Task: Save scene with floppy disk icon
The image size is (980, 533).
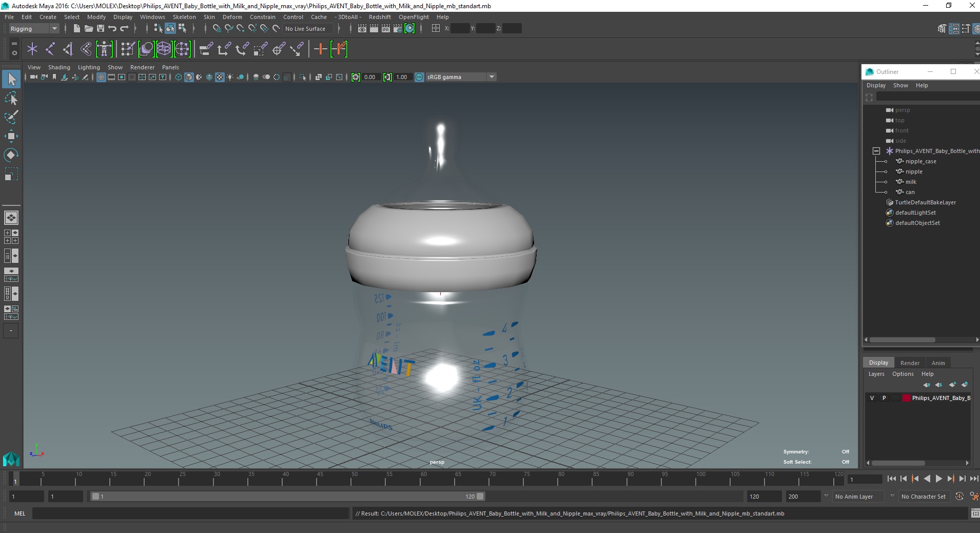Action: coord(100,29)
